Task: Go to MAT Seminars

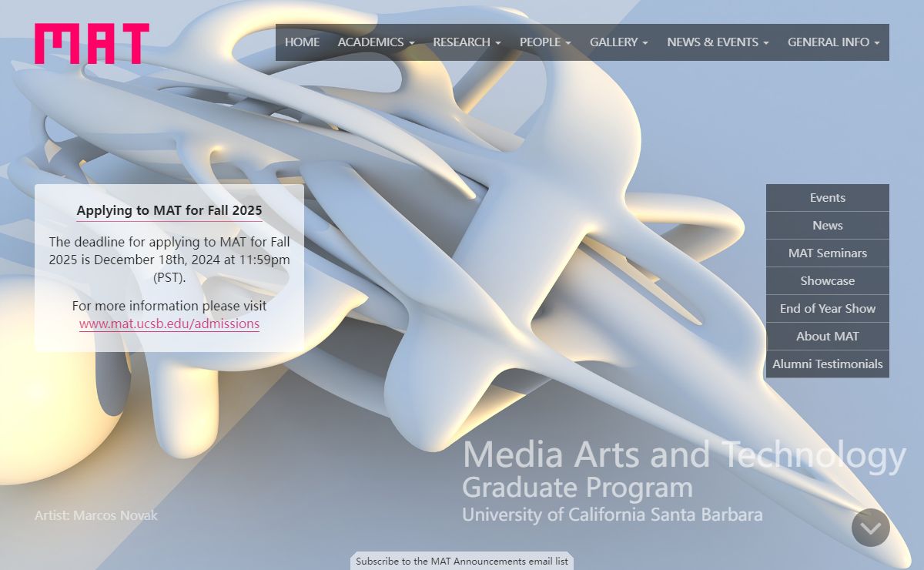Action: click(x=827, y=253)
